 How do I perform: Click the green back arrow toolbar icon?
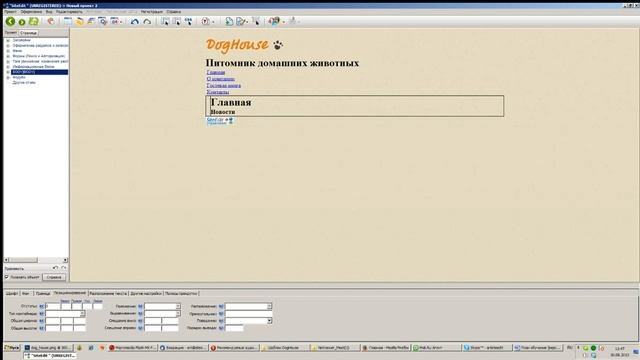(10, 22)
